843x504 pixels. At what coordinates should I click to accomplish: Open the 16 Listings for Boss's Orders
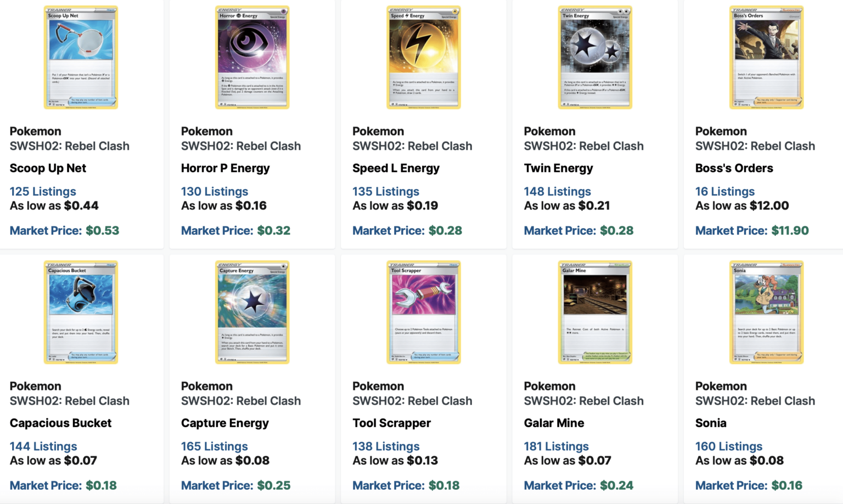[x=724, y=191]
